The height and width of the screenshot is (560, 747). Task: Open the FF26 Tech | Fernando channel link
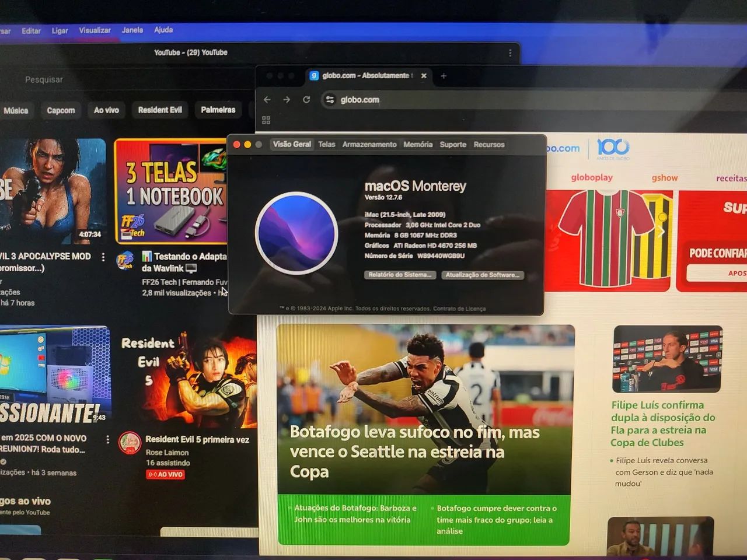[x=184, y=282]
